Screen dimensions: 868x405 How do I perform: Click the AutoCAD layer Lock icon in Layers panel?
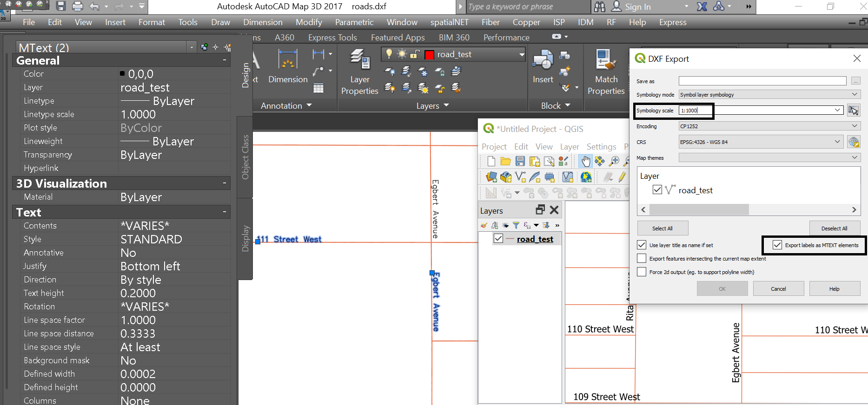pyautogui.click(x=439, y=72)
